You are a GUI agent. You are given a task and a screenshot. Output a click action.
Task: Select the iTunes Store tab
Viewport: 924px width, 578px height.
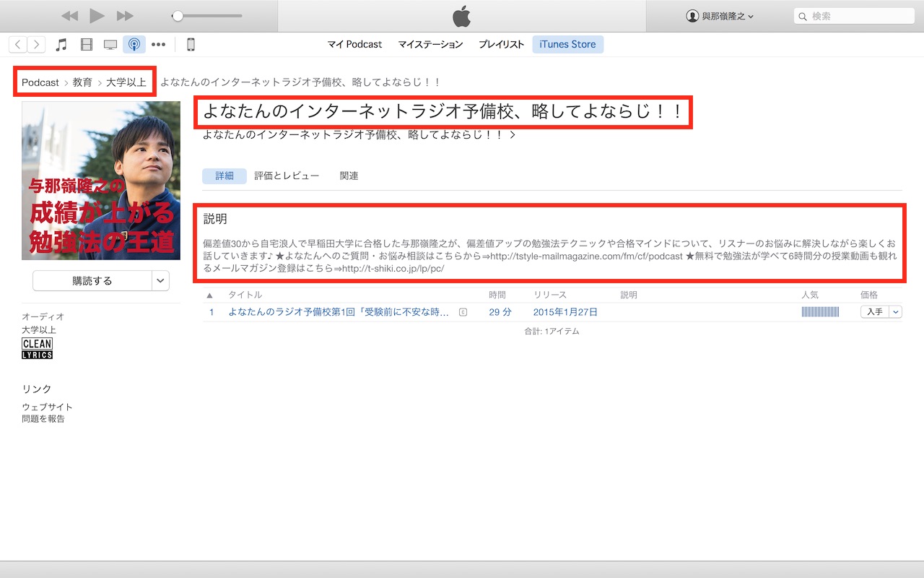pos(568,44)
